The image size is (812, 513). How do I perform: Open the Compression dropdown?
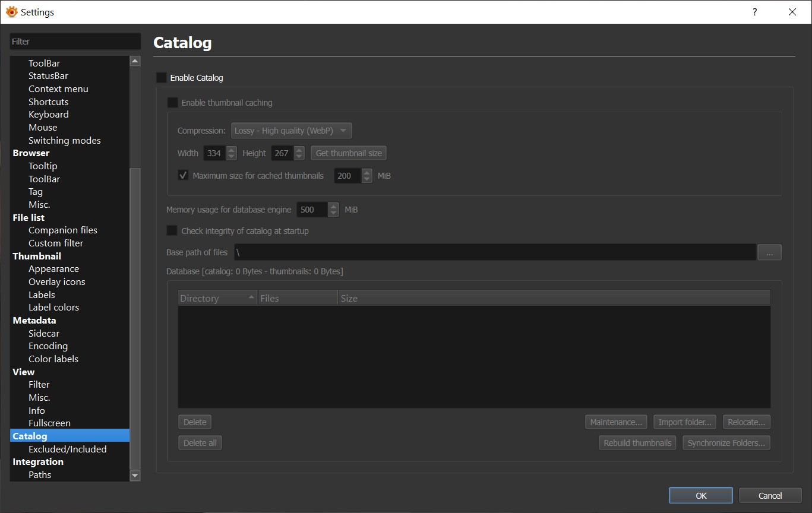coord(291,131)
